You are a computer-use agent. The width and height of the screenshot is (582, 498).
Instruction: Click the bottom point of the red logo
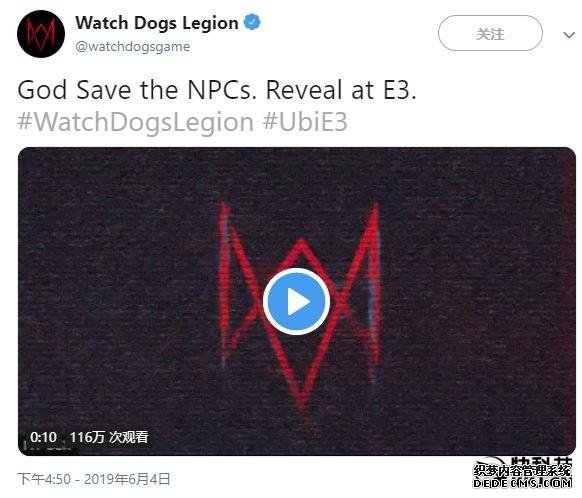(302, 406)
